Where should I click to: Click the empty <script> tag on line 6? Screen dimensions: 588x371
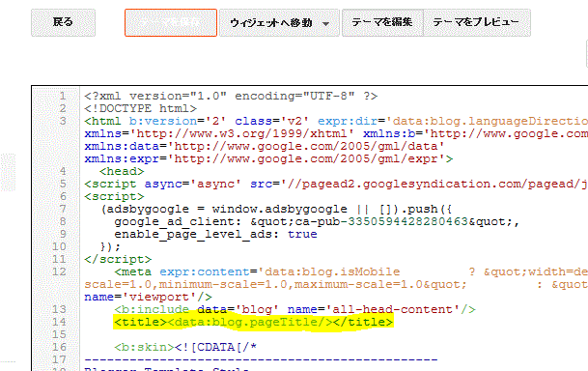pos(114,196)
